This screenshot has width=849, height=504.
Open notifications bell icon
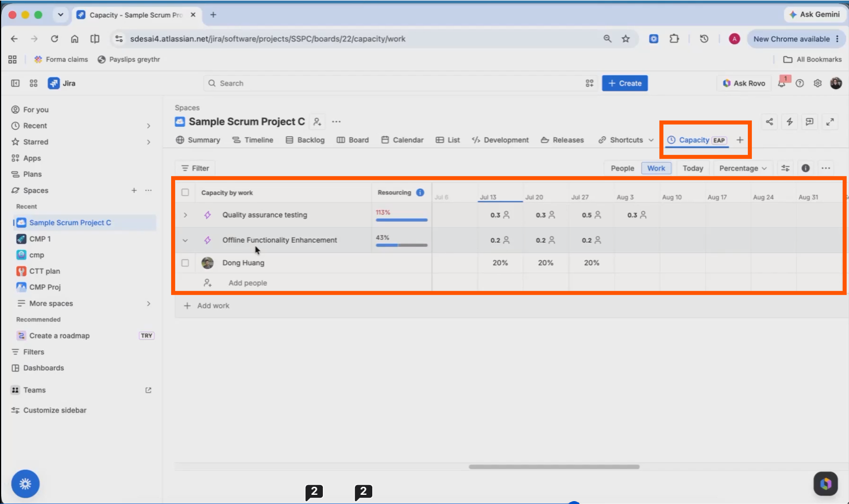tap(782, 83)
